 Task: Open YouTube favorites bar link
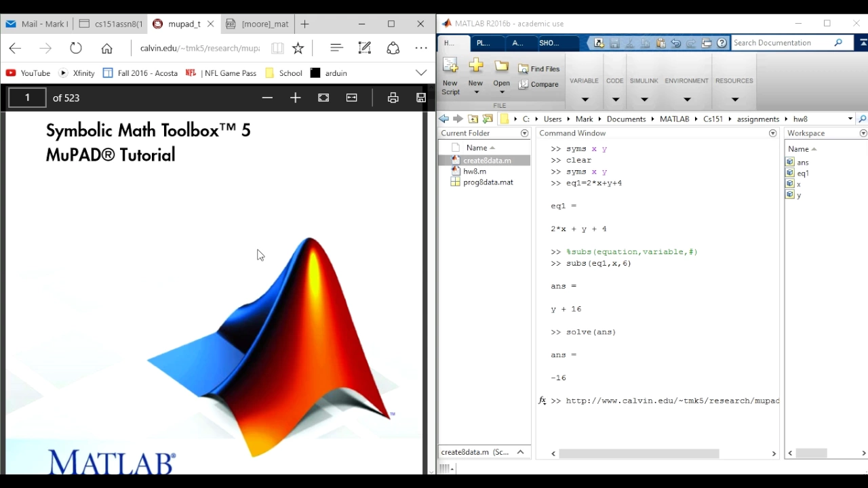tap(28, 73)
